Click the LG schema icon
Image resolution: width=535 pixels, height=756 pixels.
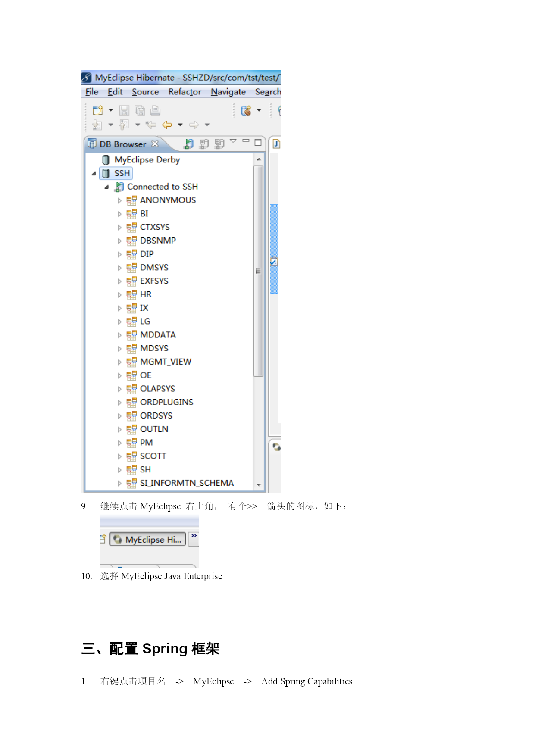click(x=131, y=322)
